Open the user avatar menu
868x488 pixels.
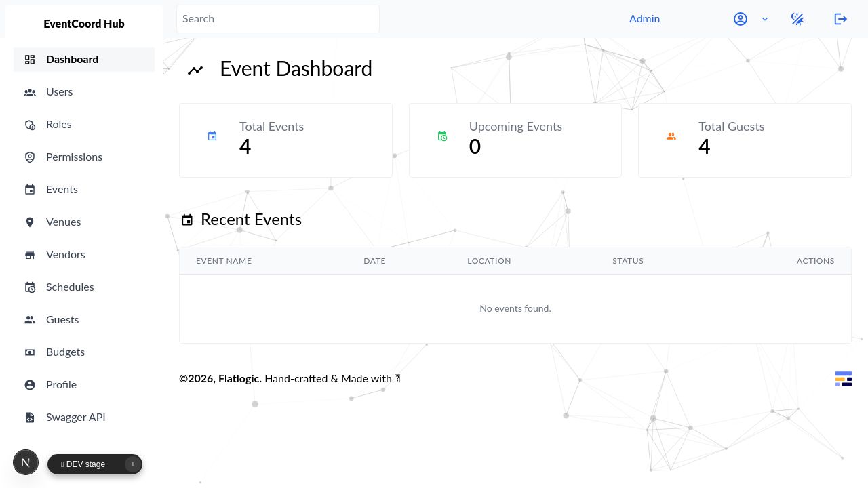click(x=741, y=19)
